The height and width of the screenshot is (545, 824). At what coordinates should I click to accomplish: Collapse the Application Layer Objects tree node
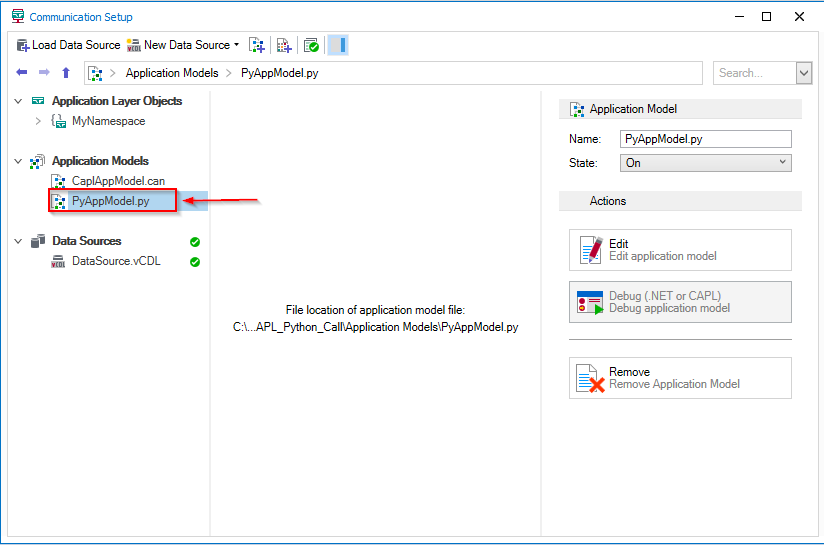18,101
